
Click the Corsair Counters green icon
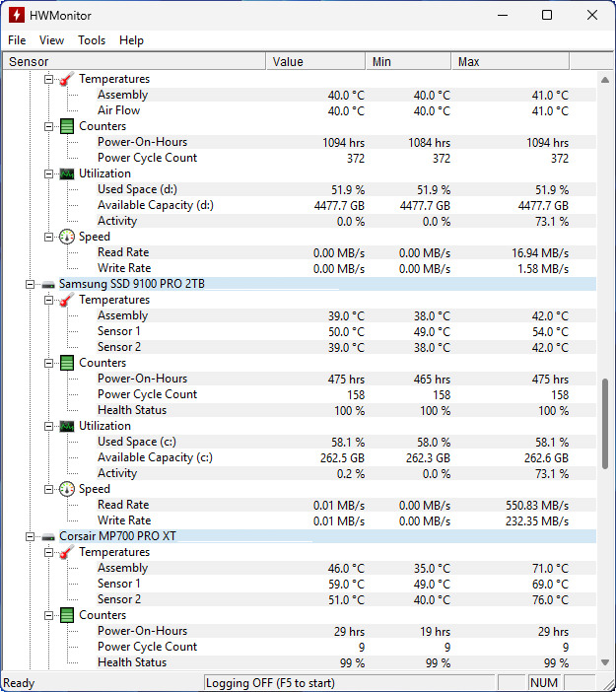point(67,615)
